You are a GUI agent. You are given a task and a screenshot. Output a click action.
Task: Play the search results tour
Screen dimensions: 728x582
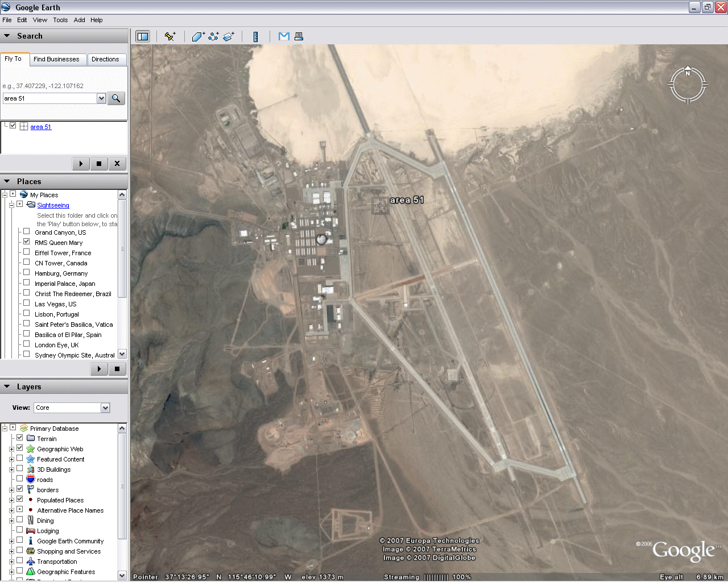click(x=81, y=164)
